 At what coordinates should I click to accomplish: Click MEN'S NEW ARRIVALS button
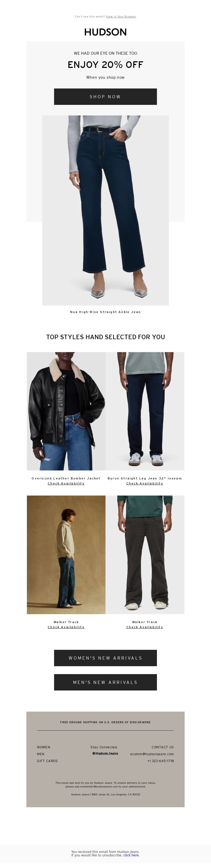pyautogui.click(x=105, y=682)
